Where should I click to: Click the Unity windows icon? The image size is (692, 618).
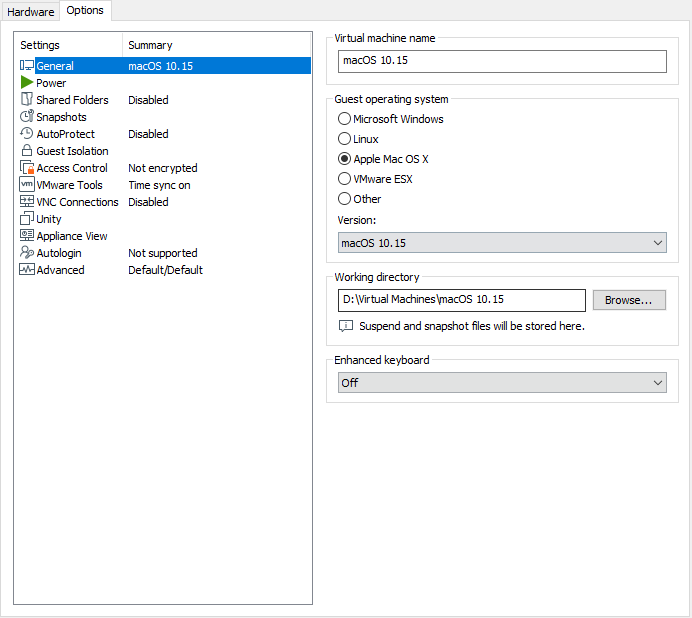click(x=27, y=219)
